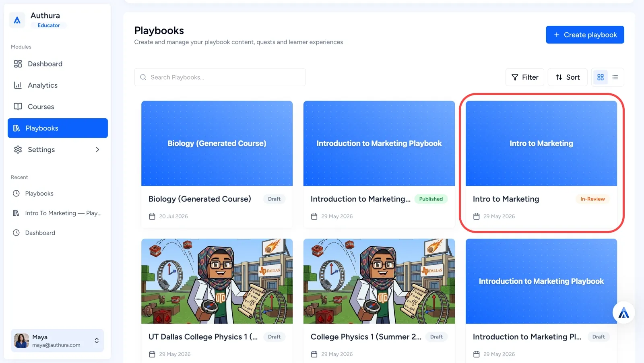The image size is (644, 363).
Task: Open the account switcher chevrons for Maya
Action: 97,341
